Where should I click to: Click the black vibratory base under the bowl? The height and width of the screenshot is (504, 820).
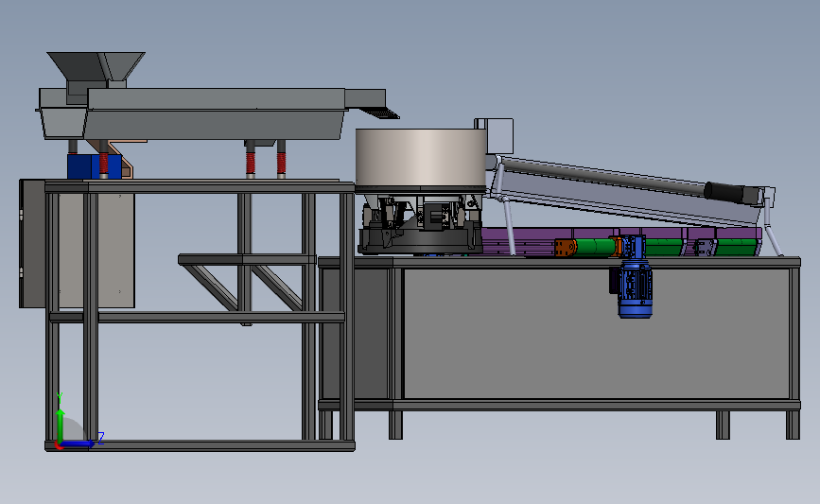click(x=420, y=241)
